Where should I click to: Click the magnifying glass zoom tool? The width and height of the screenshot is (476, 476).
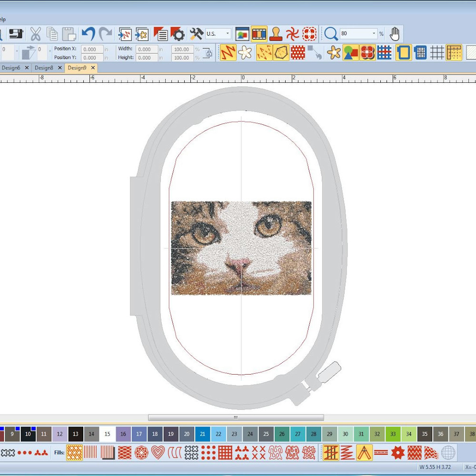[x=331, y=34]
